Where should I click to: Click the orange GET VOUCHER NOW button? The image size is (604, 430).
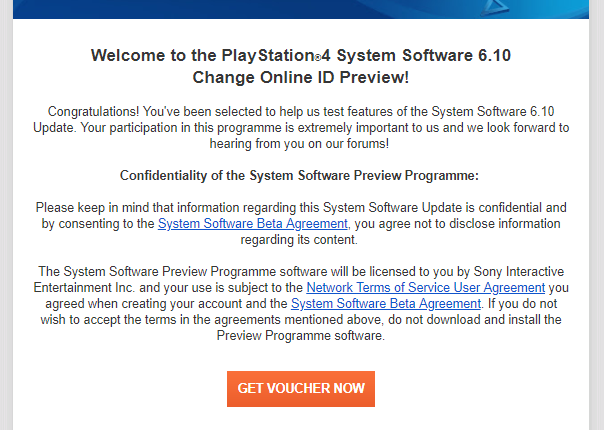[300, 388]
